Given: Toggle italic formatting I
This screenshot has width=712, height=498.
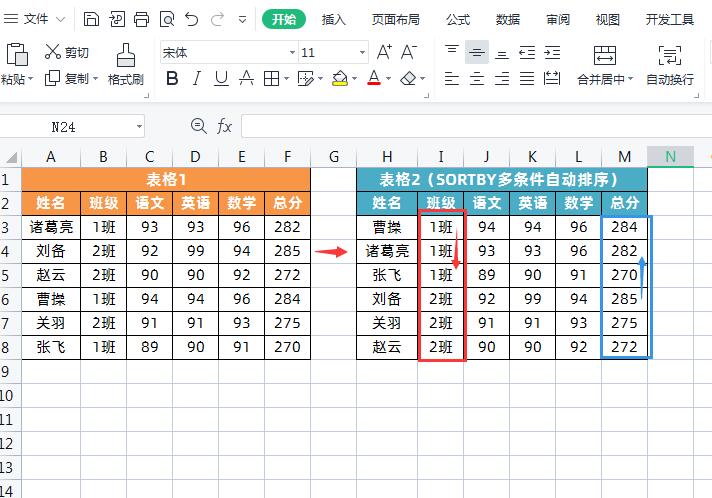Looking at the screenshot, I should 197,79.
